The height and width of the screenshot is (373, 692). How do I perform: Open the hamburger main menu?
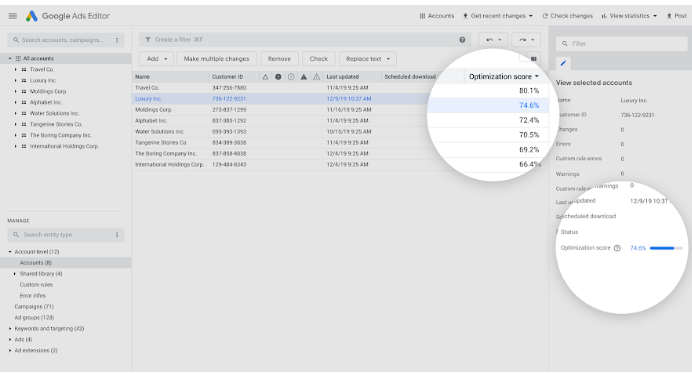[13, 16]
